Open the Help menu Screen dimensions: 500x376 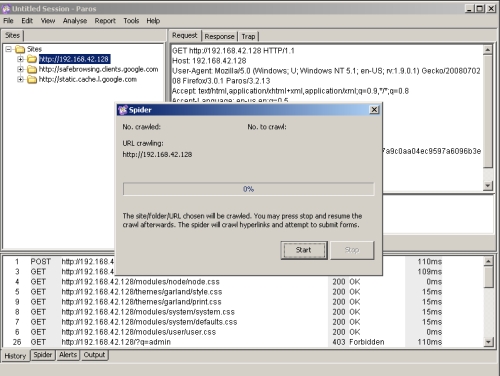[153, 21]
